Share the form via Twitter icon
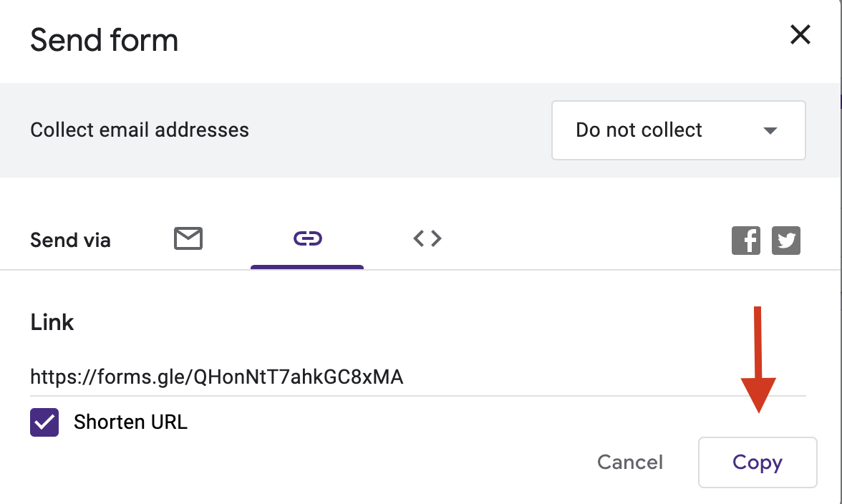The image size is (842, 504). 786,240
